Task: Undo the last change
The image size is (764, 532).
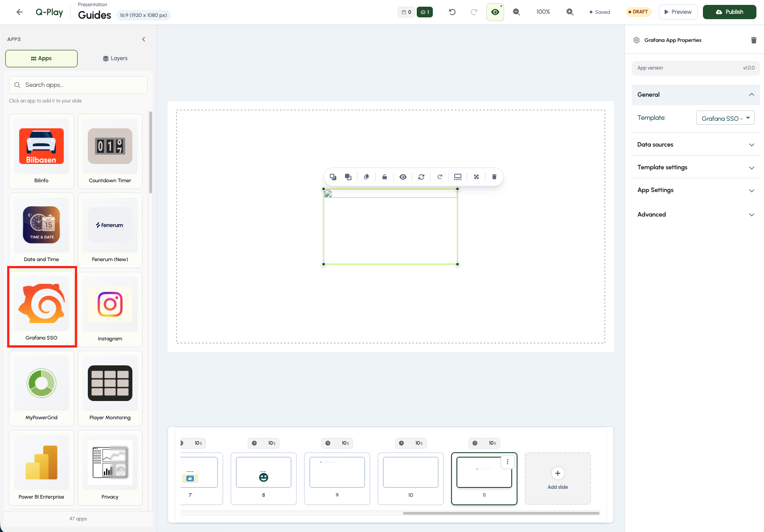Action: (x=452, y=12)
